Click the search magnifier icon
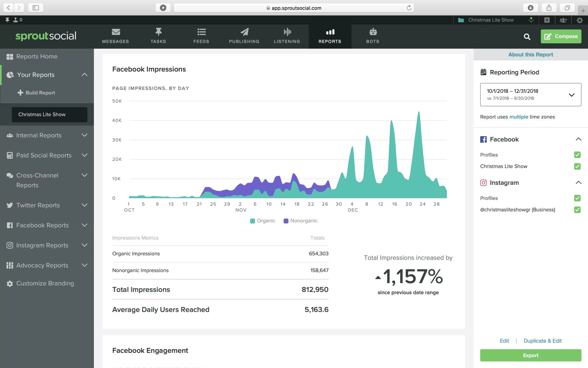This screenshot has height=368, width=588. coord(527,37)
